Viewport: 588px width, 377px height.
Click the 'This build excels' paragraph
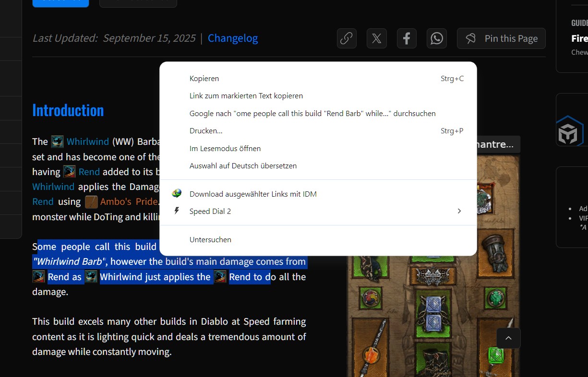click(169, 336)
